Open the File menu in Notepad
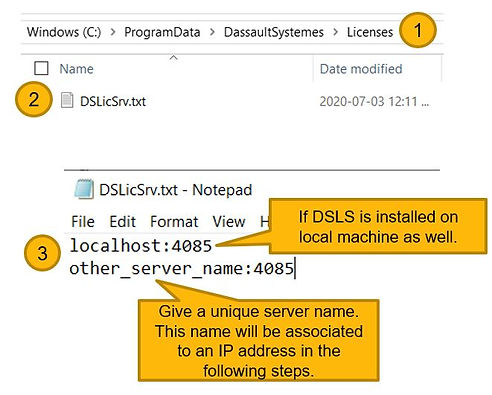The height and width of the screenshot is (395, 492). point(83,222)
